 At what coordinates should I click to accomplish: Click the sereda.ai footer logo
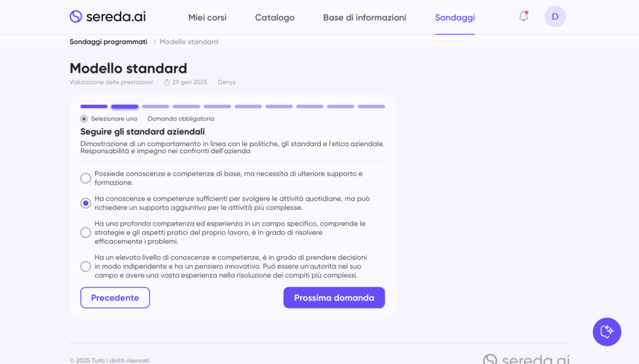tap(525, 360)
